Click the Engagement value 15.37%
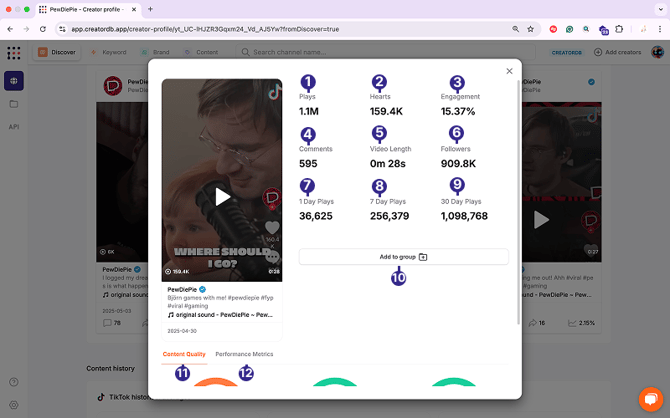This screenshot has width=670, height=418. (x=458, y=112)
